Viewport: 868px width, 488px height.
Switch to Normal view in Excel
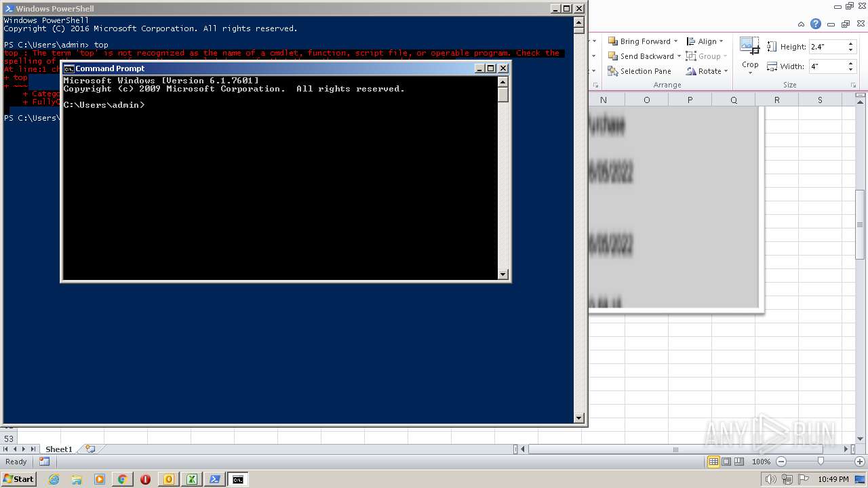(713, 462)
